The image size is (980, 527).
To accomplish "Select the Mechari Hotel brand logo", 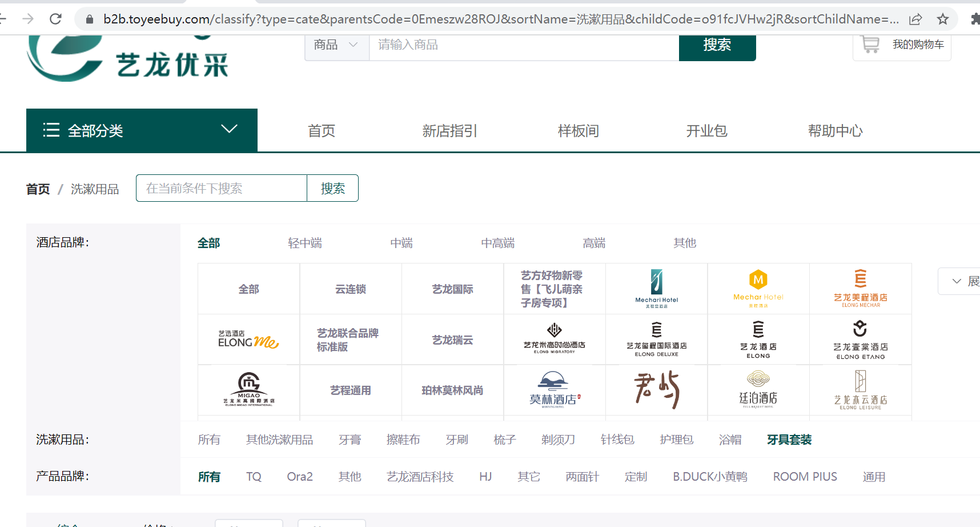I will (657, 289).
